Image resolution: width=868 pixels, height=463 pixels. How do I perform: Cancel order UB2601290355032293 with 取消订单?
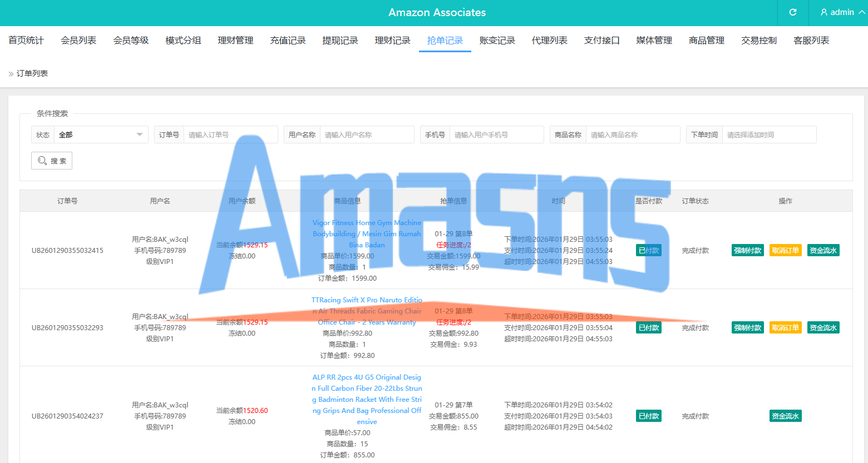click(786, 327)
